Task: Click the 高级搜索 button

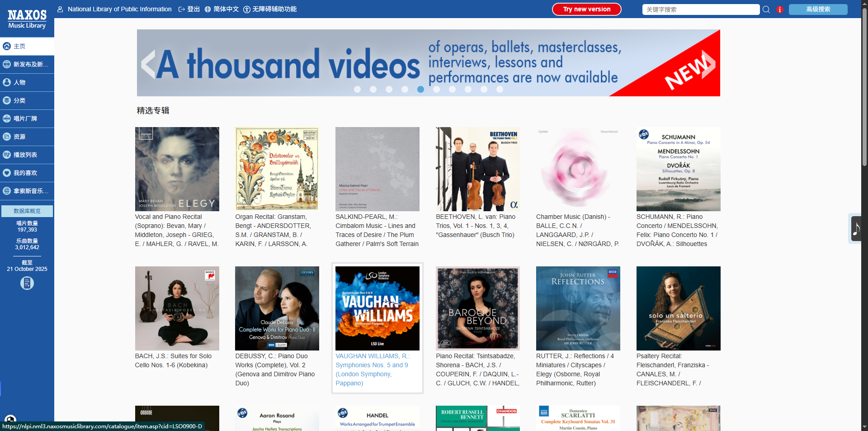Action: (818, 9)
